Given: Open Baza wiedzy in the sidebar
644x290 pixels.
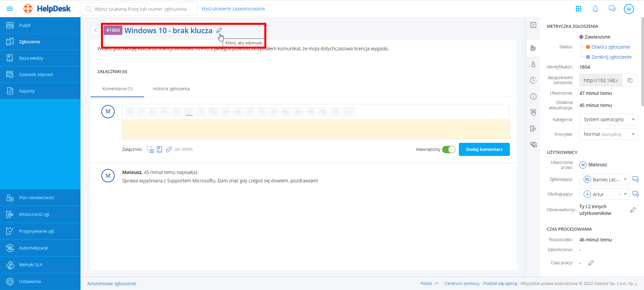Looking at the screenshot, I should [x=31, y=58].
